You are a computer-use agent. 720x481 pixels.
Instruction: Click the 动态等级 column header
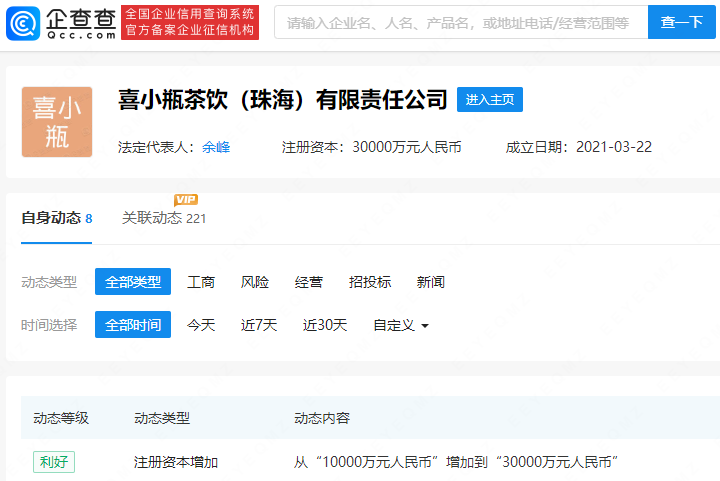[61, 418]
